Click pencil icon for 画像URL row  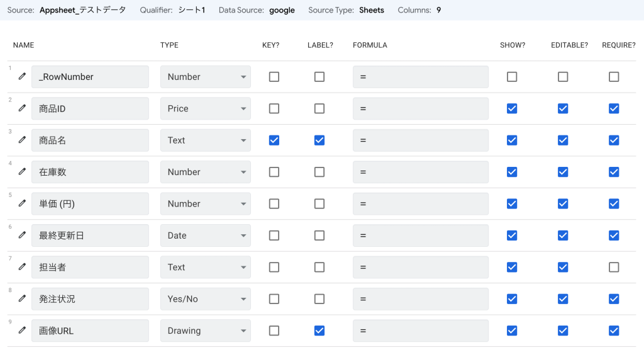tap(22, 331)
